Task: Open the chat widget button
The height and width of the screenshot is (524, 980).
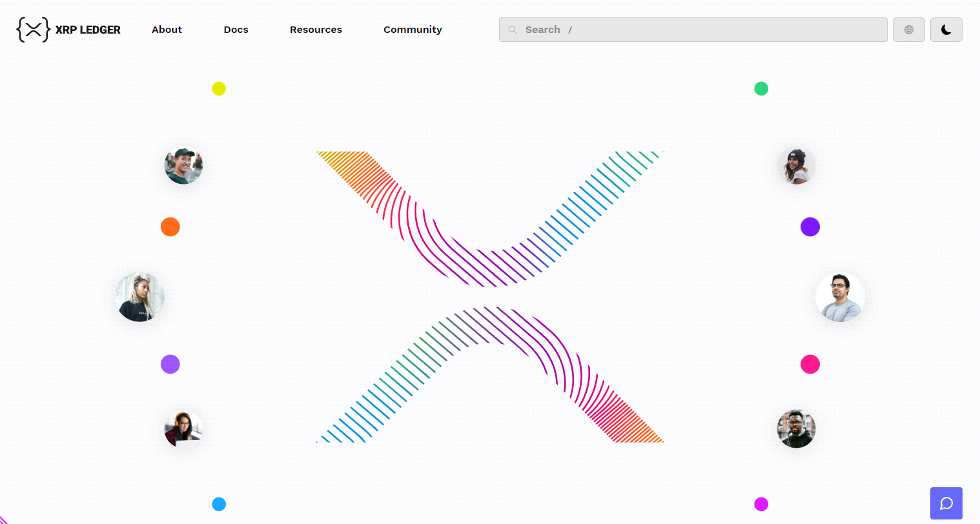Action: 946,503
